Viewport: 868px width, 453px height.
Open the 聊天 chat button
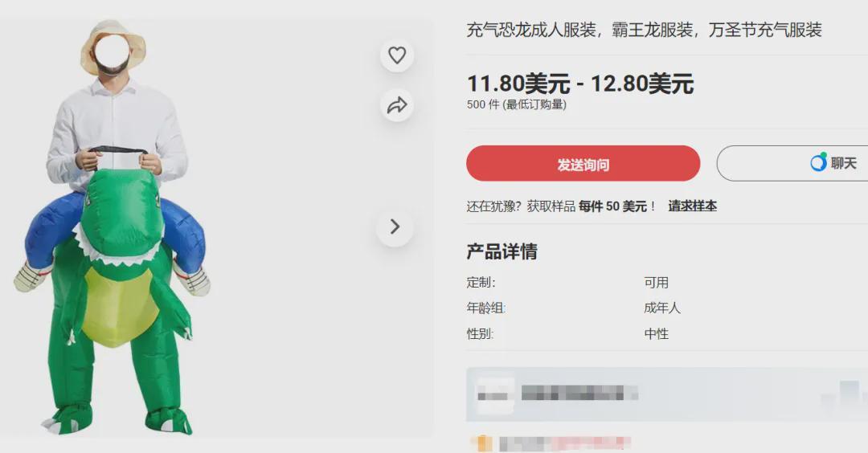792,163
